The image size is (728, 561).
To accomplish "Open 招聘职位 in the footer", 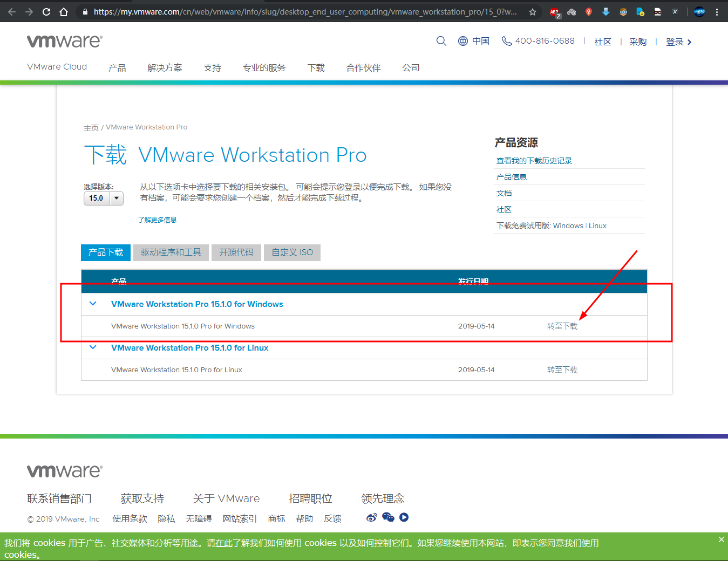I will click(x=310, y=498).
